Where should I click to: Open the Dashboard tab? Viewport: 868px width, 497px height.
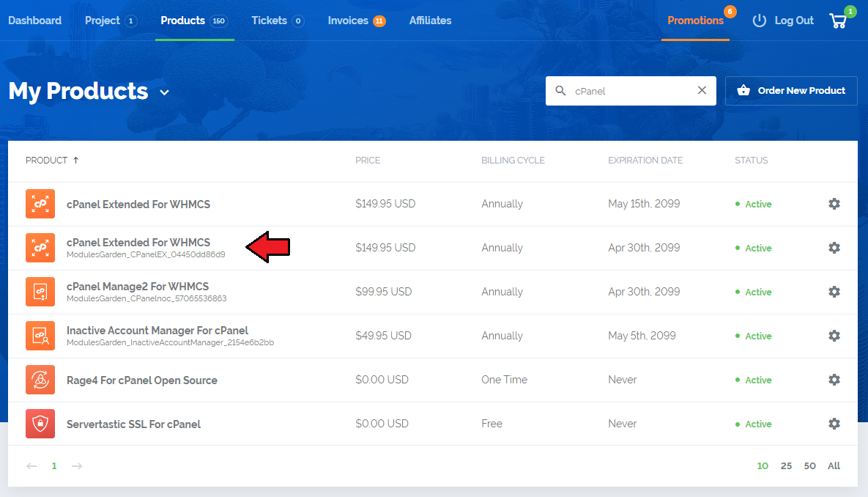[x=35, y=21]
